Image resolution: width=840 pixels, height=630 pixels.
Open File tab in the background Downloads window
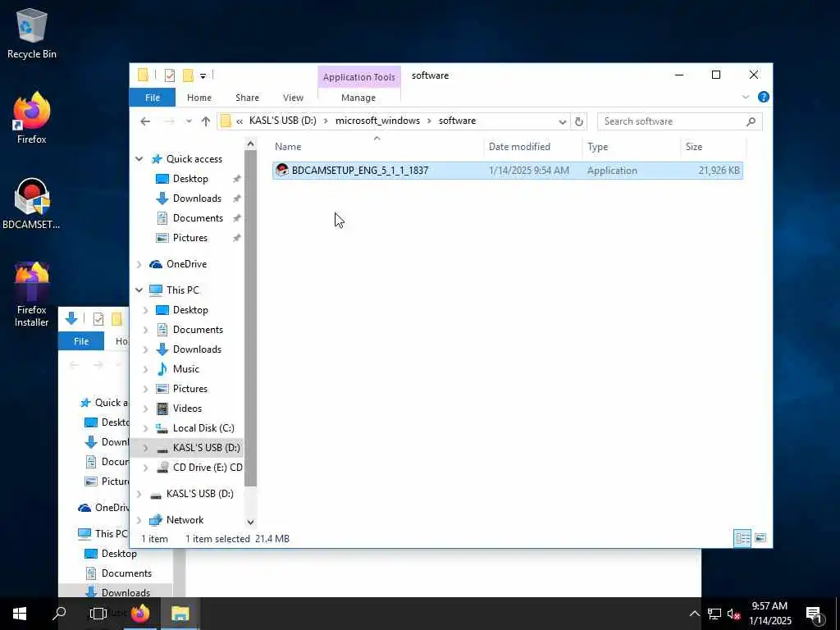(81, 341)
